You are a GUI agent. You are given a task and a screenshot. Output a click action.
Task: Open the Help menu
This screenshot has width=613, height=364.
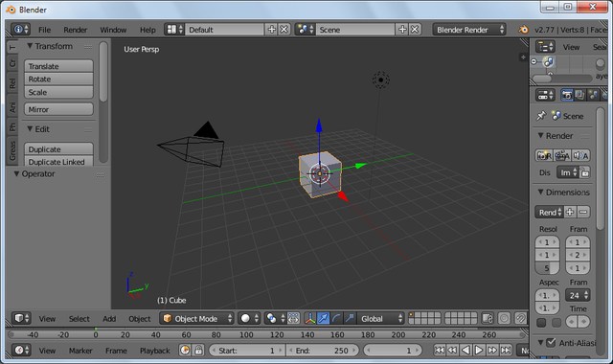[x=148, y=30]
